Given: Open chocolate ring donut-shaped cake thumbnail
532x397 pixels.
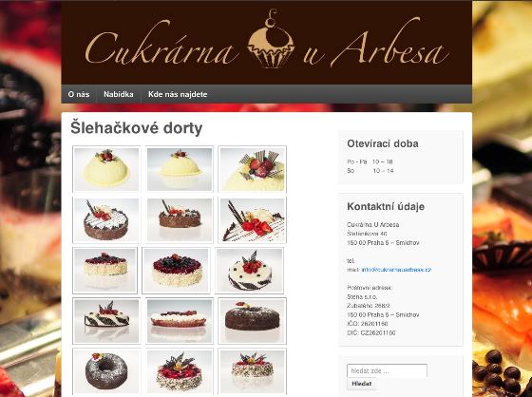Looking at the screenshot, I should pos(106,371).
